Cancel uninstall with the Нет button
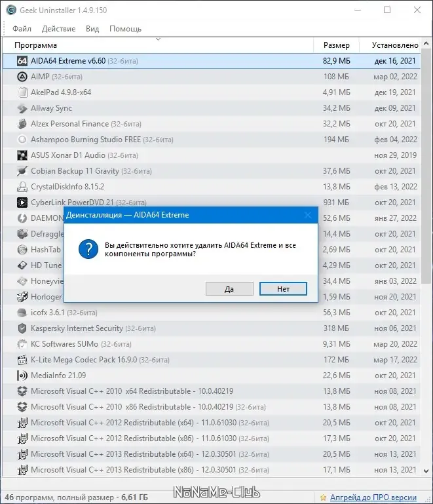 tap(283, 288)
